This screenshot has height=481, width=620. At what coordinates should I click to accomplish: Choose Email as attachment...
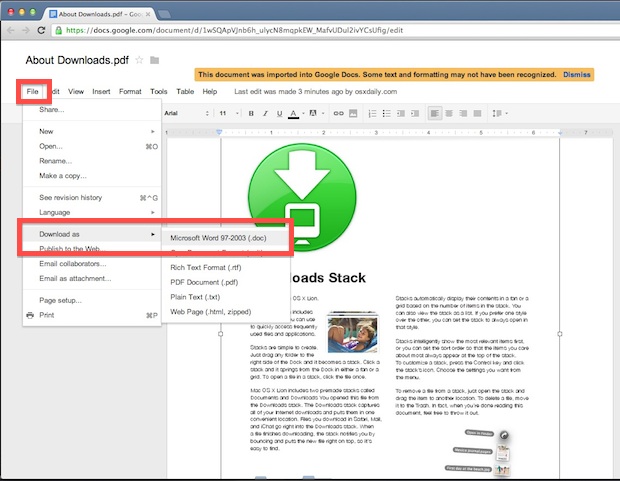click(92, 278)
